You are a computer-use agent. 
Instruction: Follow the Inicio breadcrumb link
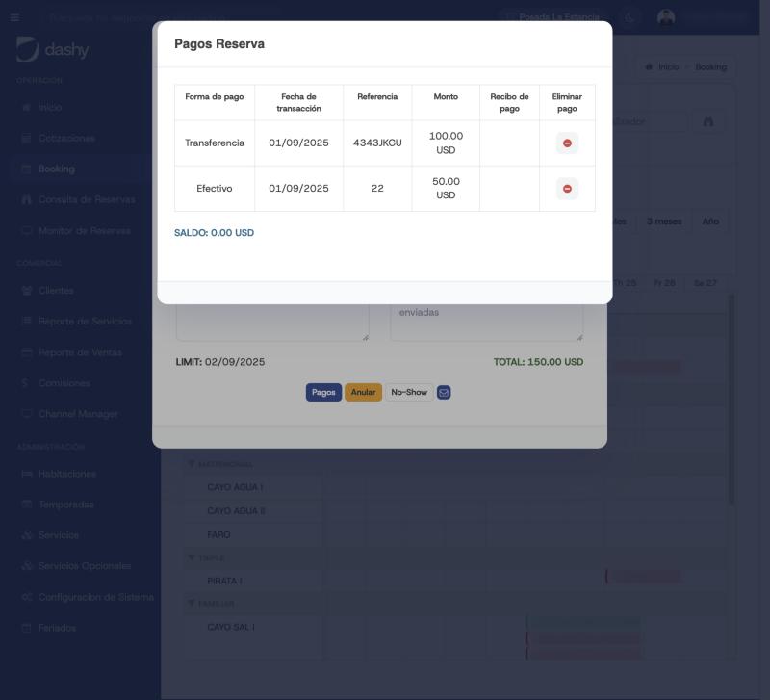668,66
